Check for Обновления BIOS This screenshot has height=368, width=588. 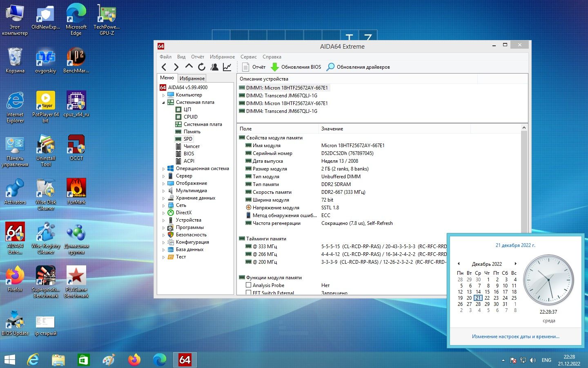coord(296,67)
